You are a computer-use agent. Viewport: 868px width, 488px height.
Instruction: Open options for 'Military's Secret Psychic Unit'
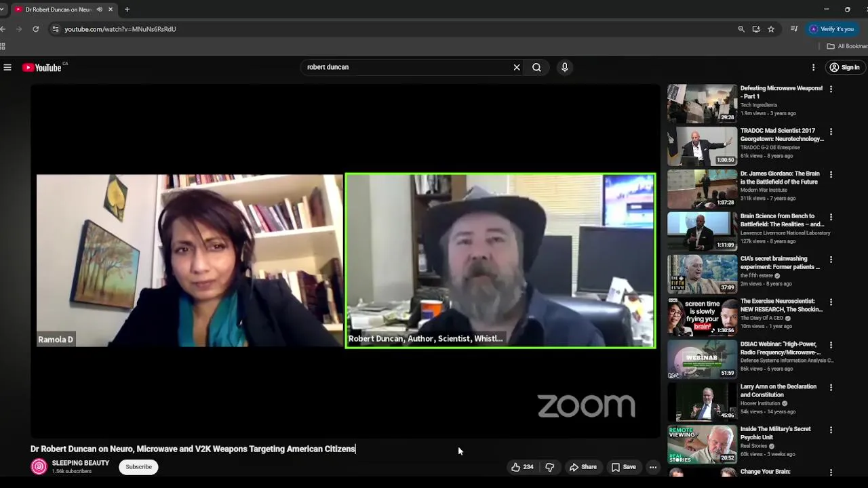831,430
